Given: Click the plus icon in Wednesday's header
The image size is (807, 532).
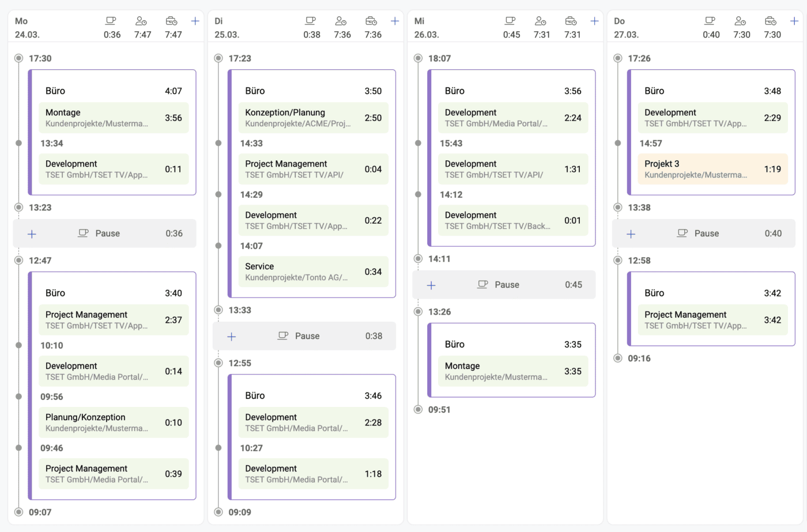Looking at the screenshot, I should coord(594,21).
